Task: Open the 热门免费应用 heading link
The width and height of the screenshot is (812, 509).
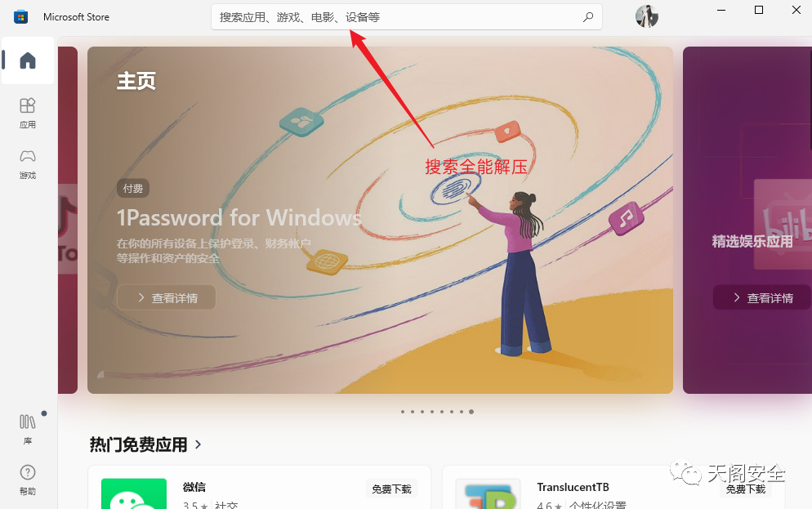Action: (139, 444)
